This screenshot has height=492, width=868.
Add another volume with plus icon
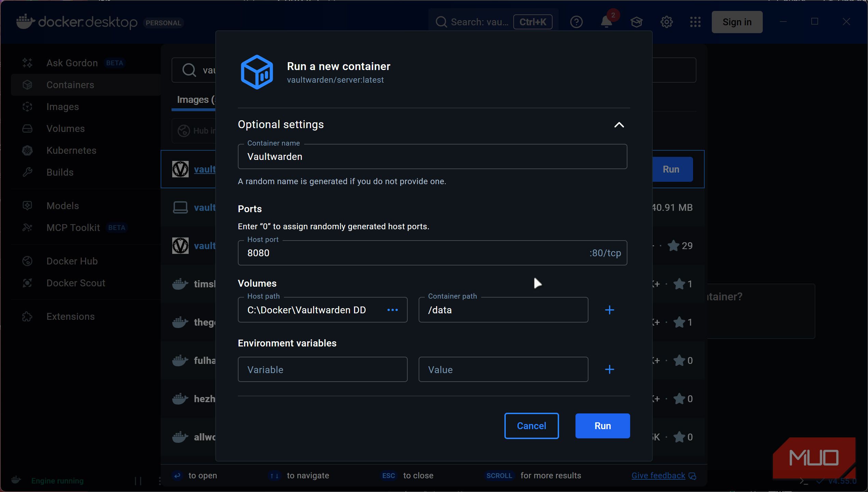(609, 310)
